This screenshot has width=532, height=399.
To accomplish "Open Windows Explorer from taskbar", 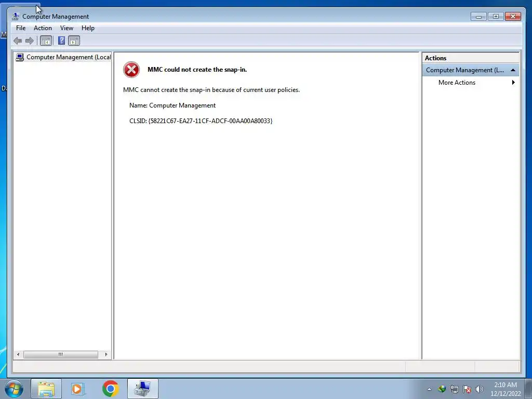I will point(46,389).
